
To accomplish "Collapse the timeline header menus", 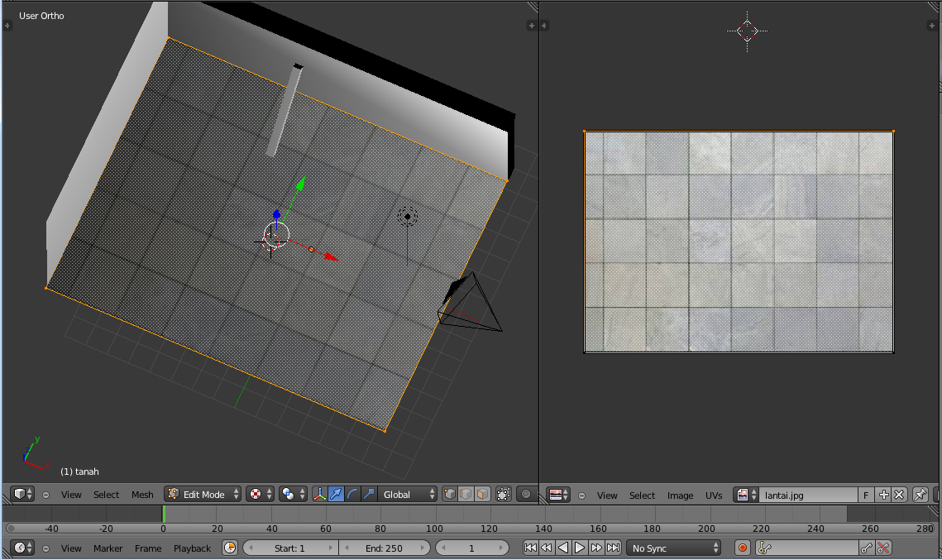I will click(x=45, y=548).
